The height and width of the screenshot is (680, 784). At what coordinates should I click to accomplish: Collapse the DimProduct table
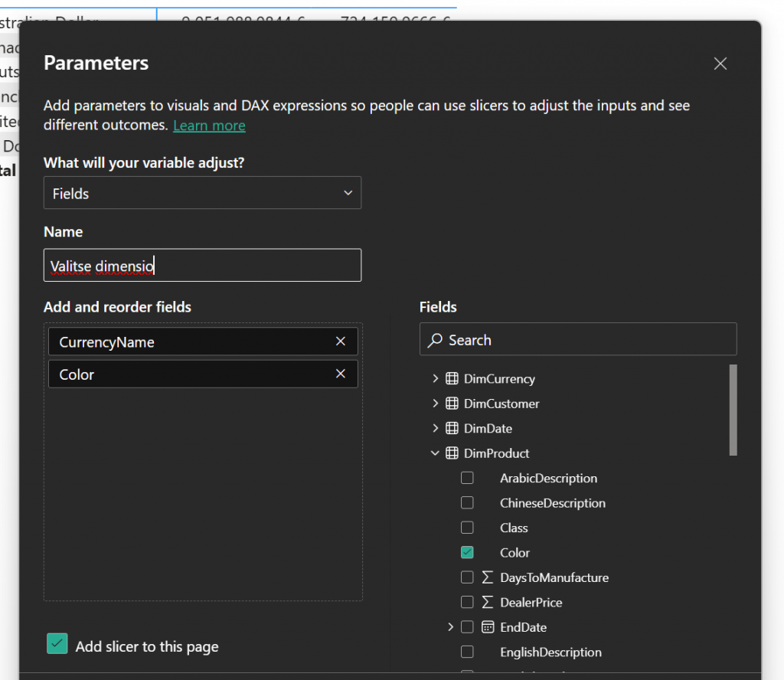click(x=435, y=453)
